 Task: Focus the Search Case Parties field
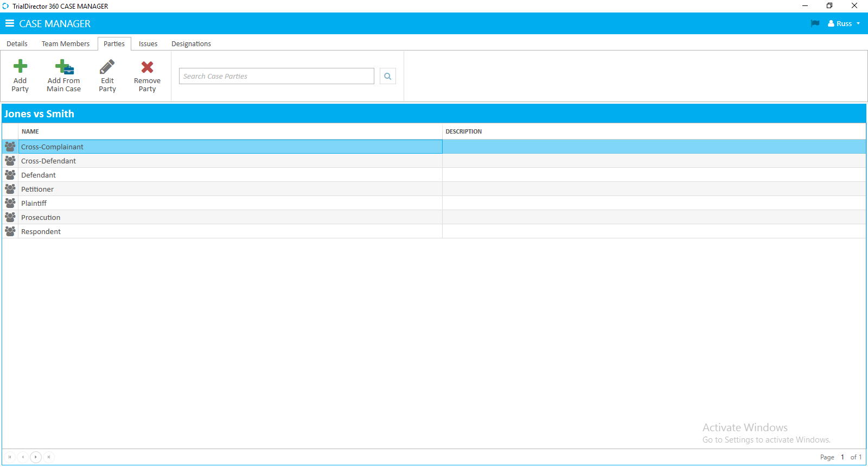(x=277, y=76)
